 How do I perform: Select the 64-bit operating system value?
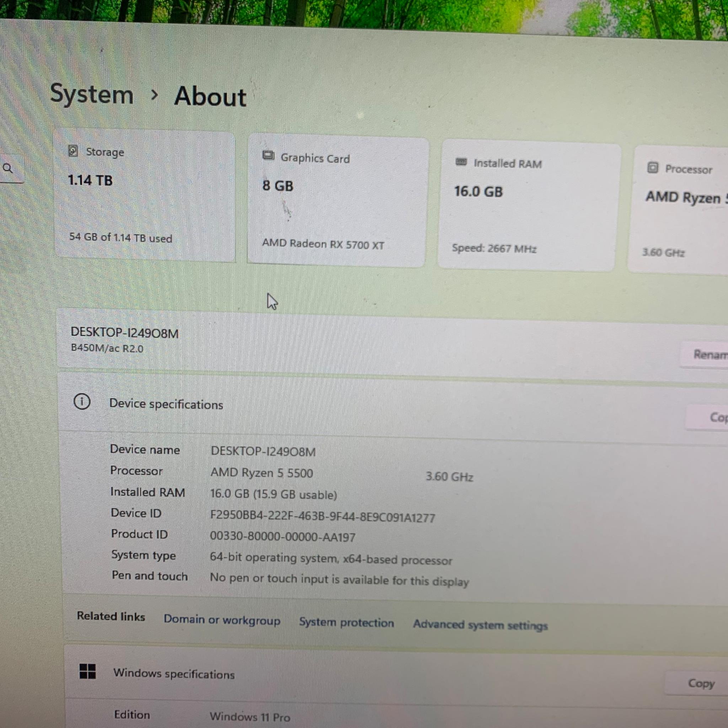coord(331,559)
